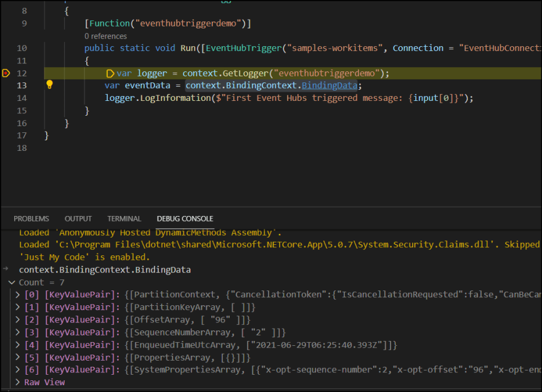The height and width of the screenshot is (392, 542).
Task: Click 'LogInformation' on line 14
Action: pyautogui.click(x=176, y=98)
